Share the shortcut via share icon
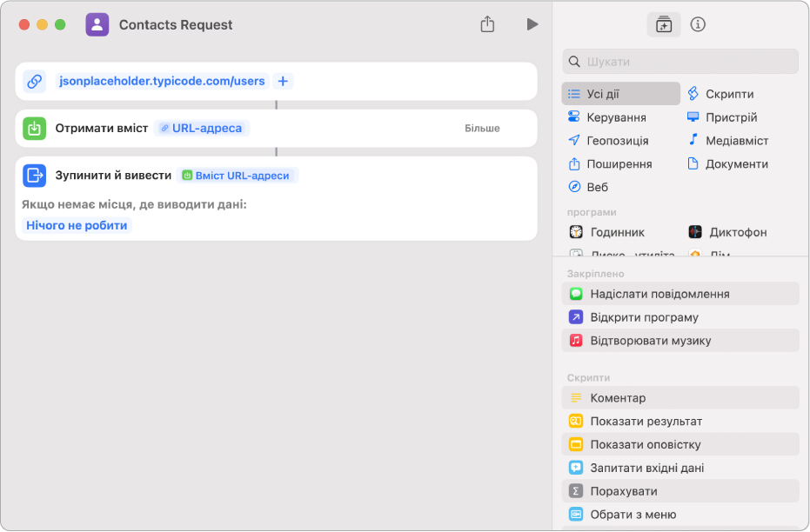The height and width of the screenshot is (532, 810). [487, 24]
